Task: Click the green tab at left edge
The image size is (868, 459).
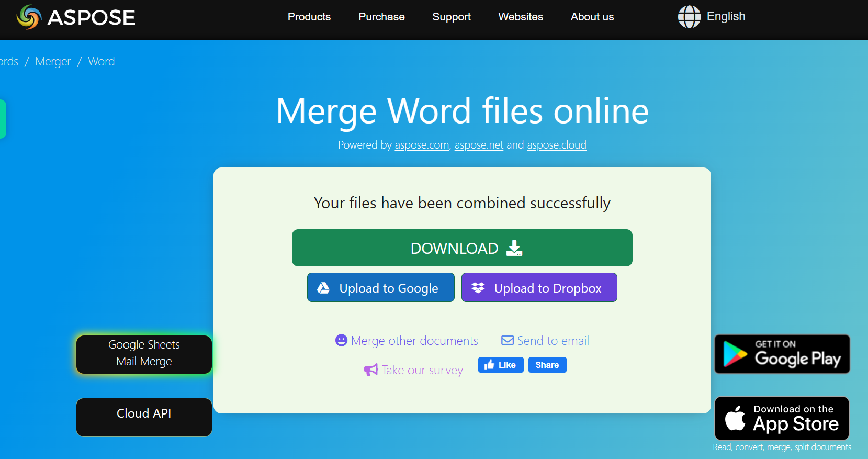Action: [3, 119]
